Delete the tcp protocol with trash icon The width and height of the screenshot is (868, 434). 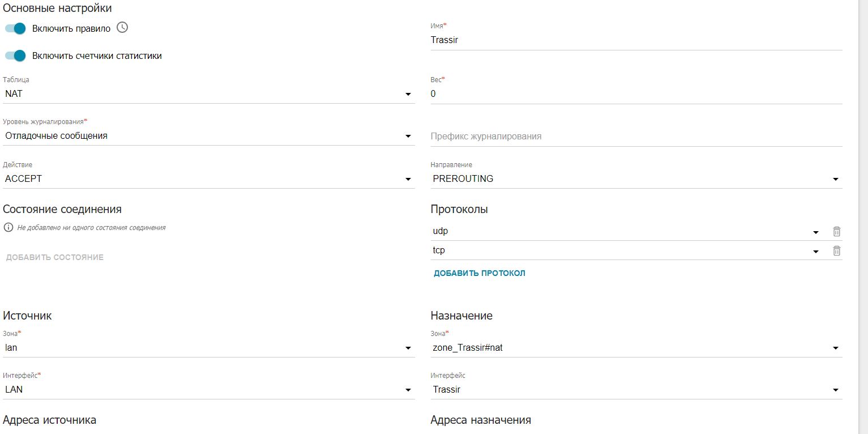836,250
